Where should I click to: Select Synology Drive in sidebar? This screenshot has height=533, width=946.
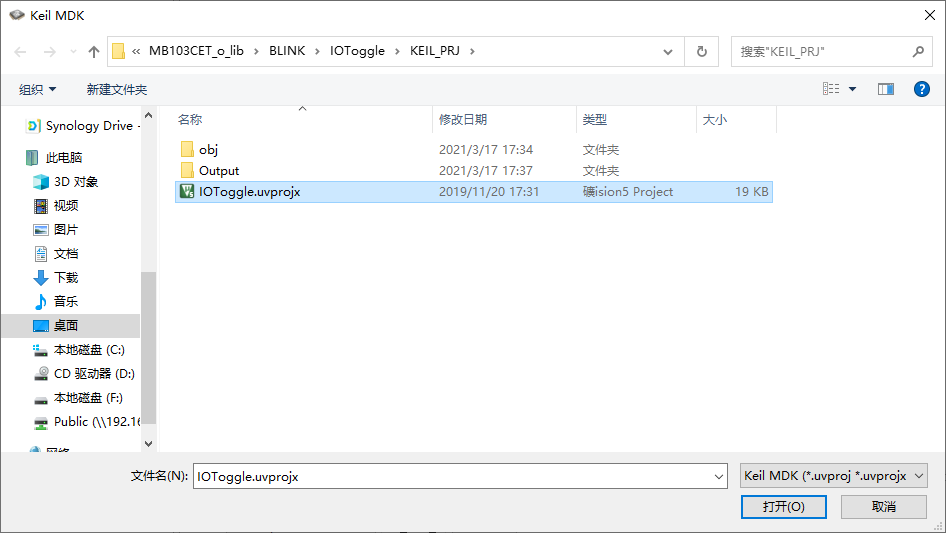[x=83, y=126]
